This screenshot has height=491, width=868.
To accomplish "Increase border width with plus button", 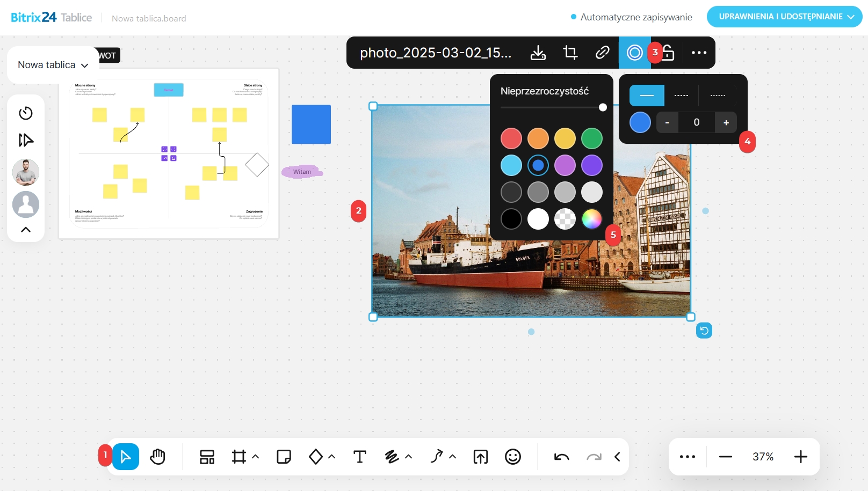I will (726, 122).
